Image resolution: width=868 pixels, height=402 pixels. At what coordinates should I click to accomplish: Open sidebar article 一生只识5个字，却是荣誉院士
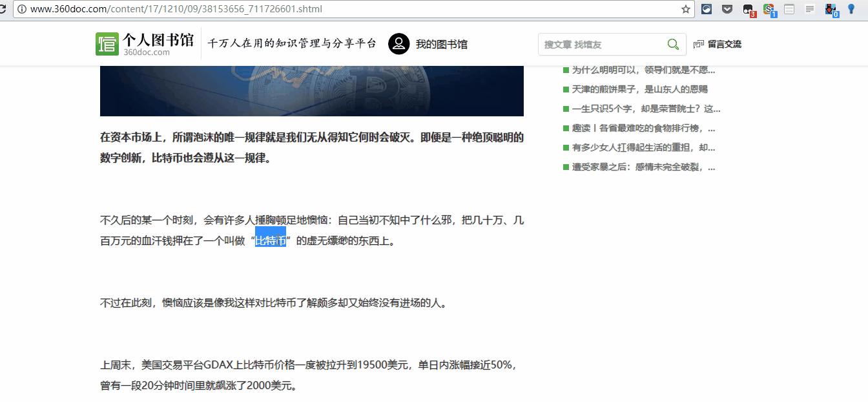point(646,109)
